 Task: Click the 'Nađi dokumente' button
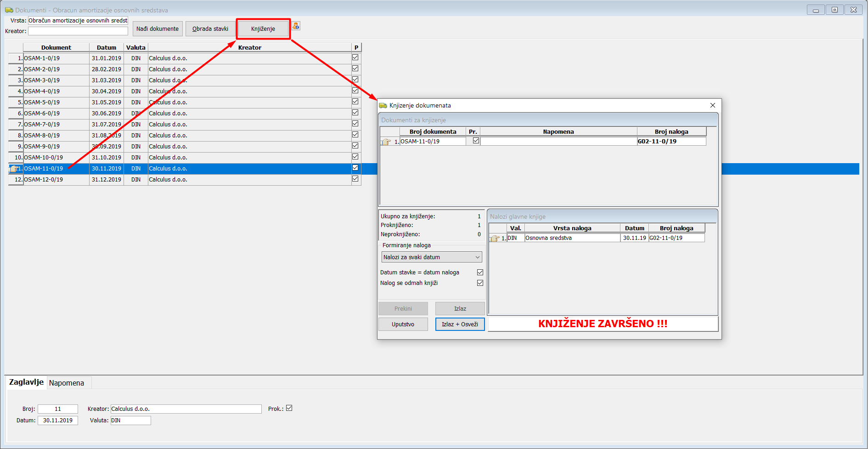(158, 29)
